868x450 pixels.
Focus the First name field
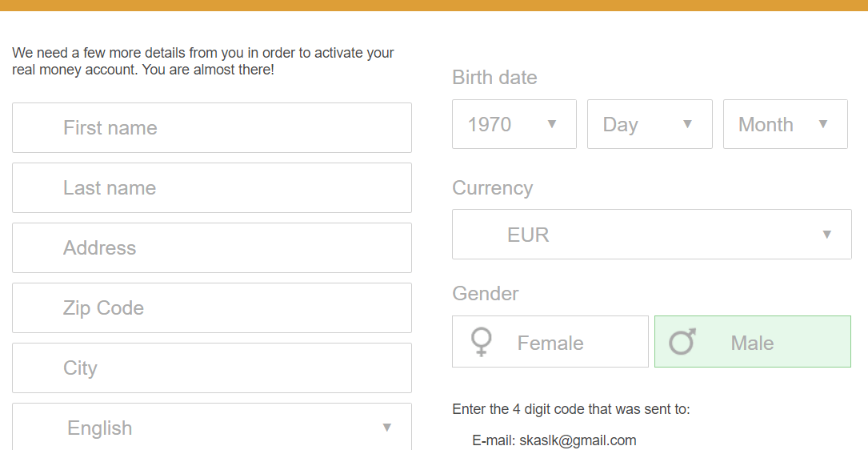212,127
